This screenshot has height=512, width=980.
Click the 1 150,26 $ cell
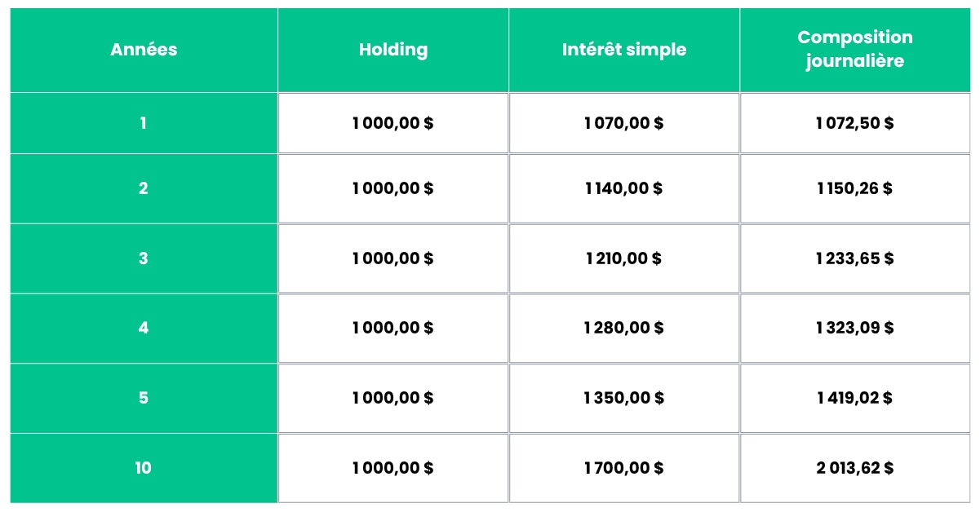[854, 188]
